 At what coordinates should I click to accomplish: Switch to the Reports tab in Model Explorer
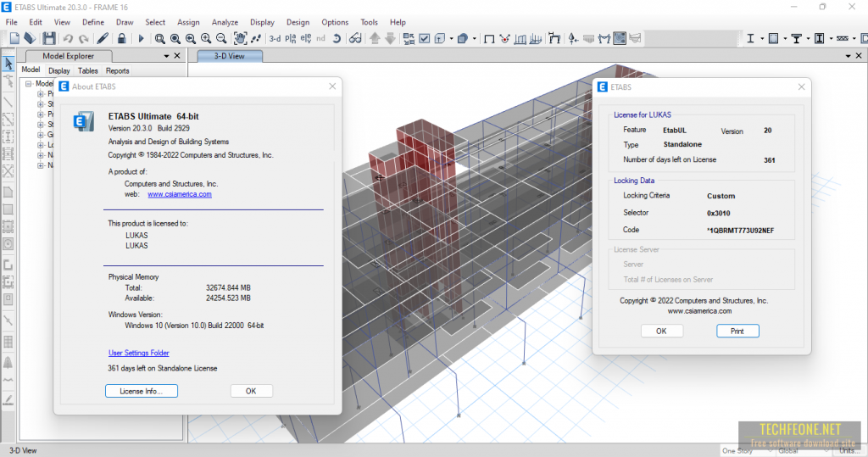(117, 71)
